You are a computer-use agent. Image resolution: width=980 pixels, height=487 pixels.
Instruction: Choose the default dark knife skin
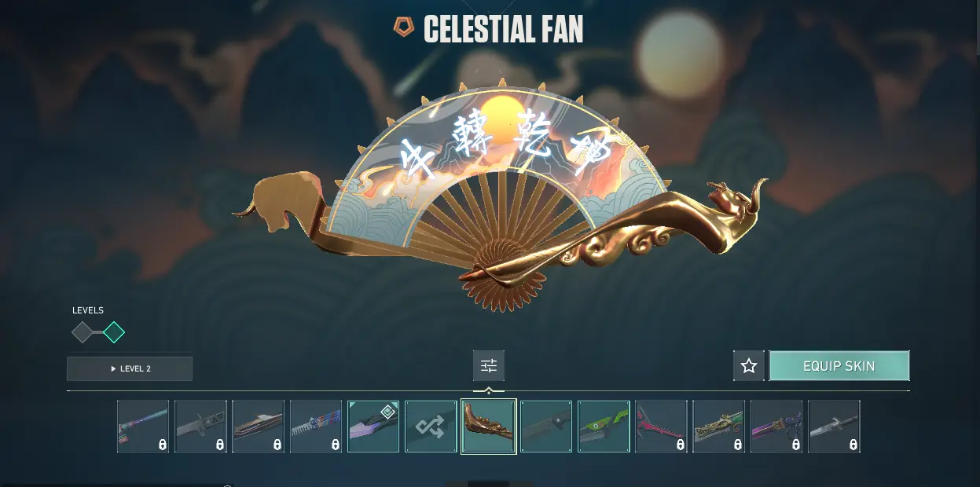(546, 427)
